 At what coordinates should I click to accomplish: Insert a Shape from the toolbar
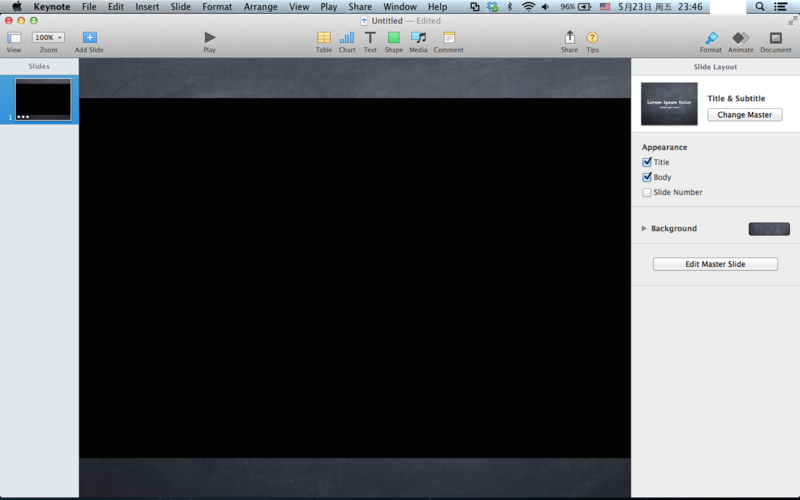[393, 37]
